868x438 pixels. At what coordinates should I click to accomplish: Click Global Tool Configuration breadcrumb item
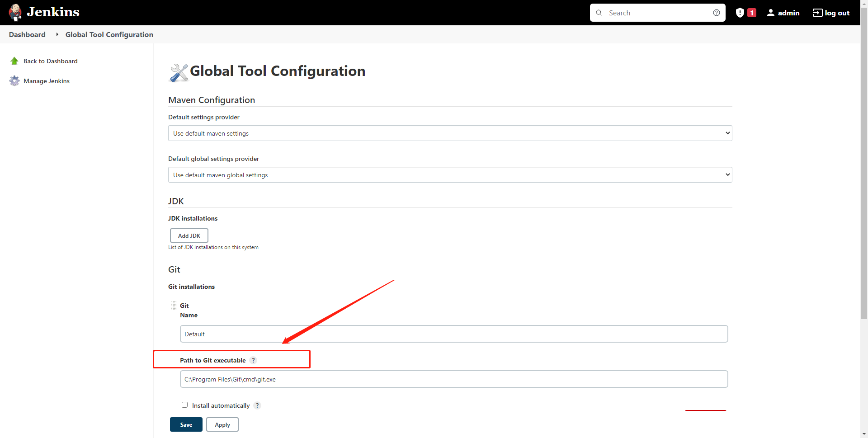(109, 34)
